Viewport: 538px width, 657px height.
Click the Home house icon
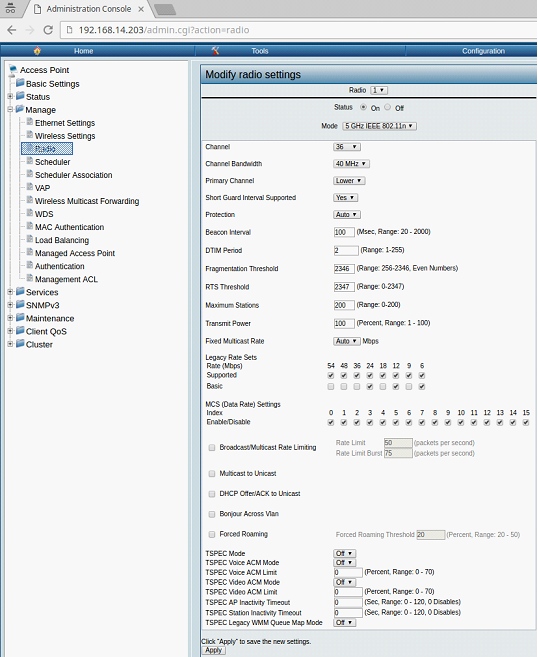(37, 51)
